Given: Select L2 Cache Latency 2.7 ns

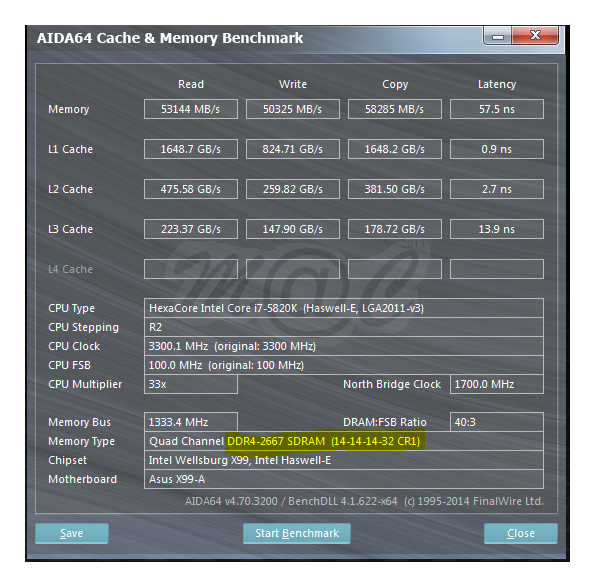Looking at the screenshot, I should point(497,189).
